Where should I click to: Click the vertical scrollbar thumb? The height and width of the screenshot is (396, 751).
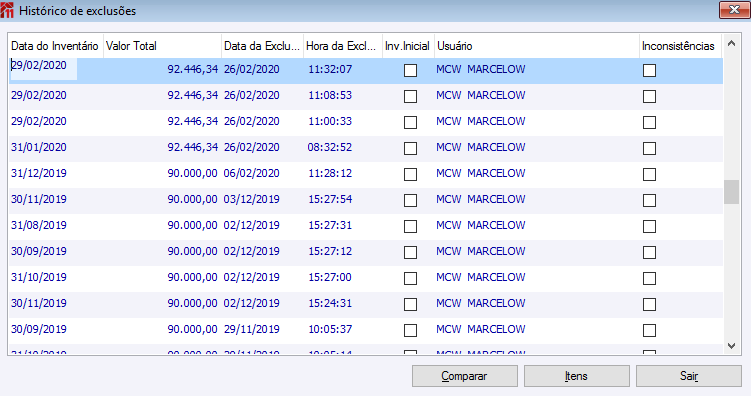tap(731, 192)
